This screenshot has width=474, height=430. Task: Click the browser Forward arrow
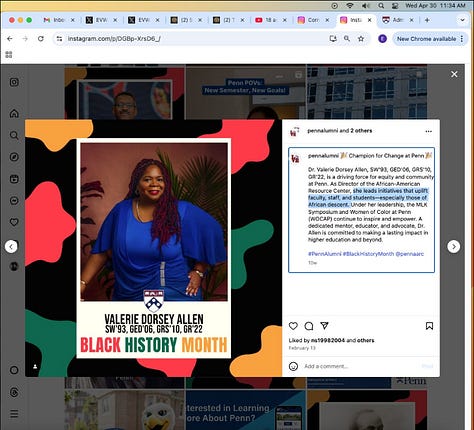[x=25, y=39]
